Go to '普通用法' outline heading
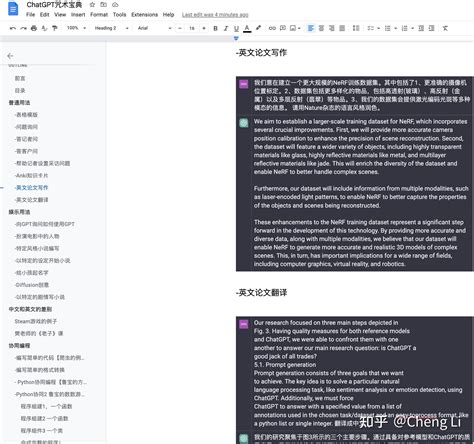Screen dimensions: 474x444 pos(19,102)
